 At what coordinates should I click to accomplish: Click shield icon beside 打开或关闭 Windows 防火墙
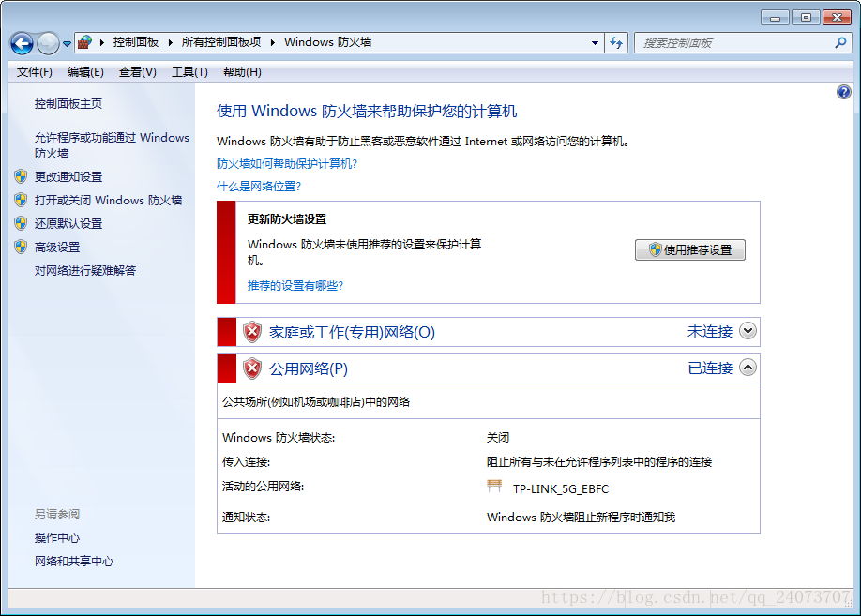coord(21,200)
